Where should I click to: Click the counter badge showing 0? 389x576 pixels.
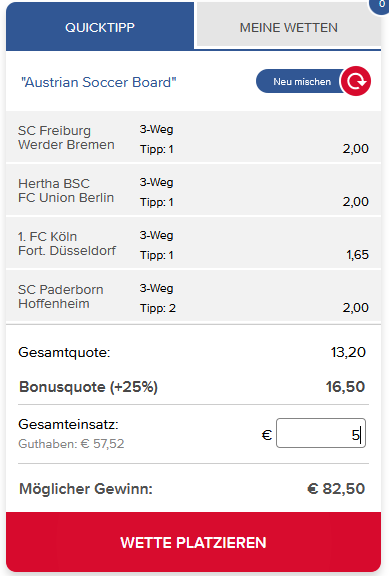[381, 4]
